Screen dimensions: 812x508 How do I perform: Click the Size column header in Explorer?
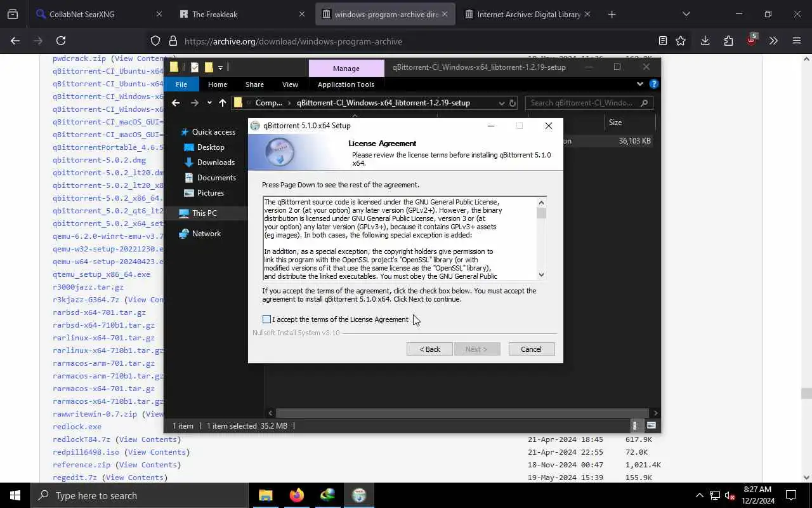(x=629, y=123)
